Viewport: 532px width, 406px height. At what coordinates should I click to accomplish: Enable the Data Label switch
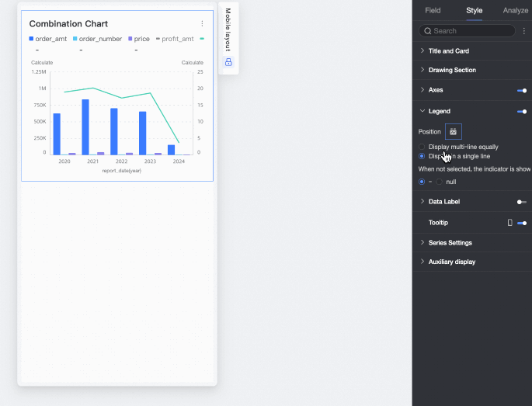[522, 202]
